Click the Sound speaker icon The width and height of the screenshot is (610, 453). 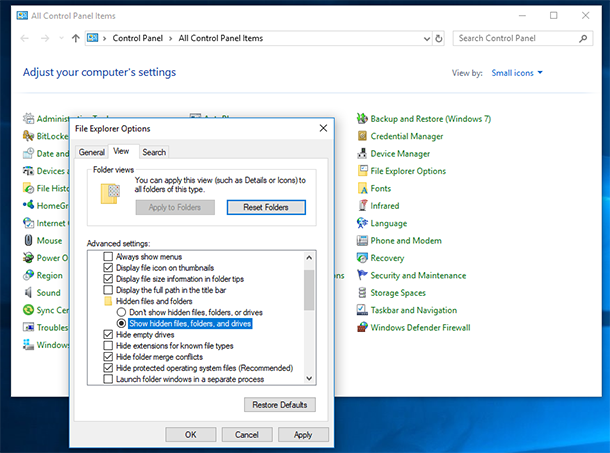(28, 293)
